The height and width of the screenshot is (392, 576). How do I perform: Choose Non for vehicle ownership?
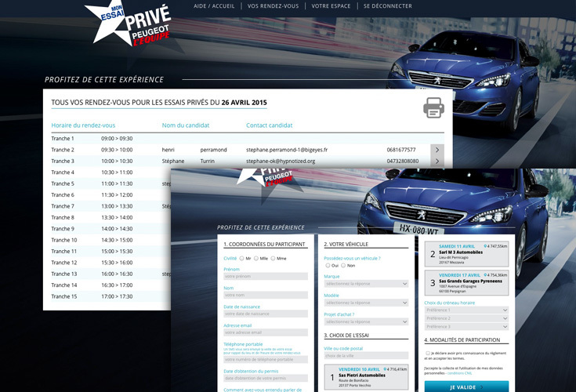click(343, 265)
